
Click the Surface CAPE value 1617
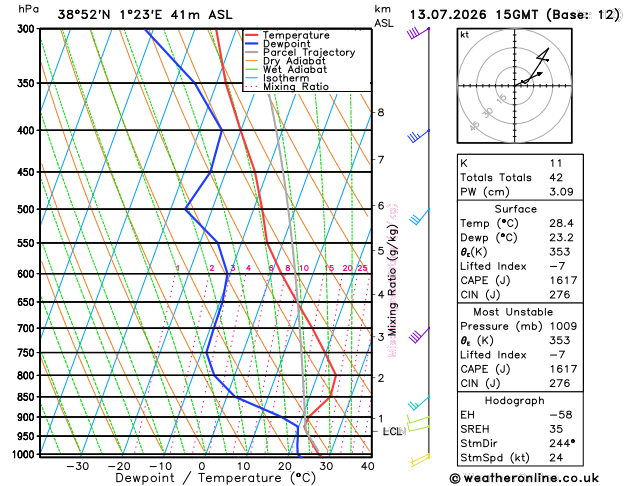pyautogui.click(x=563, y=280)
